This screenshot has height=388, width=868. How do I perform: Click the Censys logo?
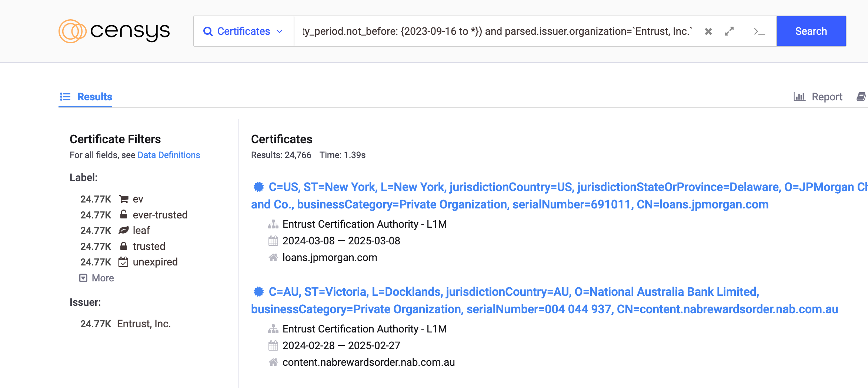114,31
